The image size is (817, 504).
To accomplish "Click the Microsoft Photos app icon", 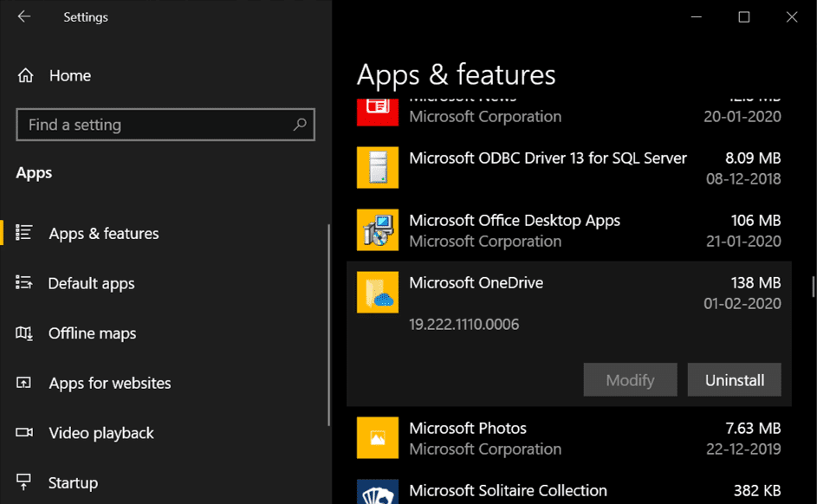I will 378,437.
